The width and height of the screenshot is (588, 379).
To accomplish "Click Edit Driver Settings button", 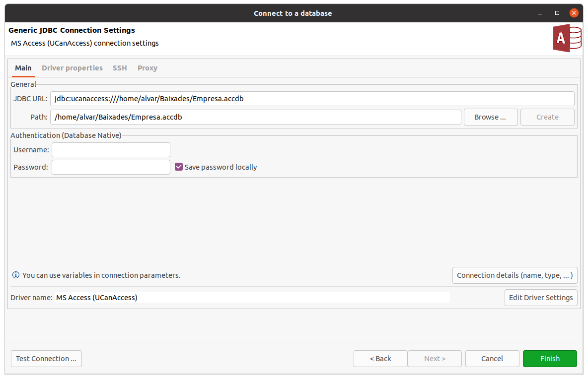I will click(x=541, y=298).
